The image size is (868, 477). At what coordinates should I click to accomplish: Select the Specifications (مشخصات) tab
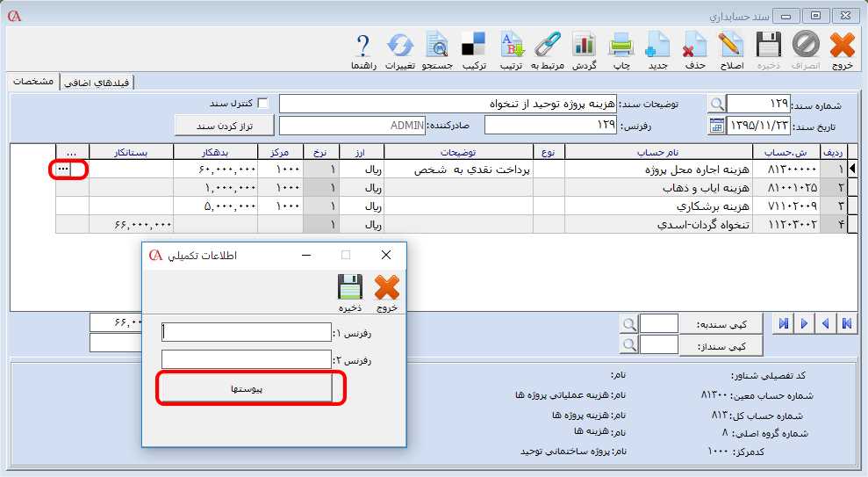pos(35,82)
